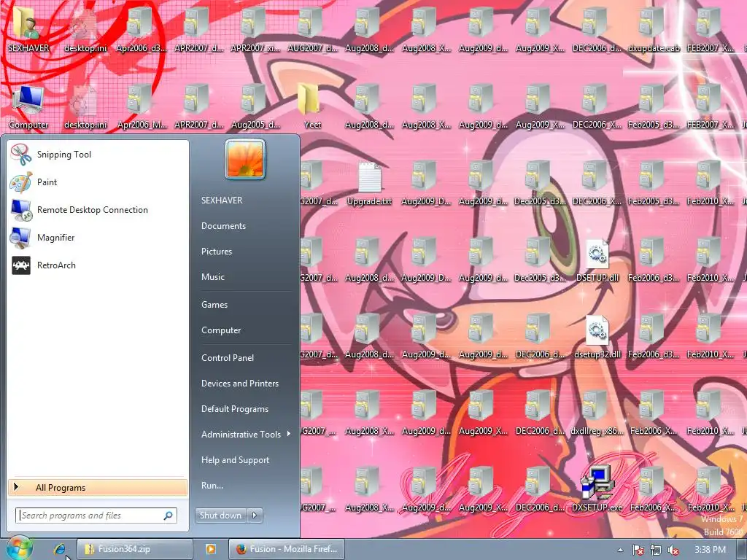747x560 pixels.
Task: Launch Paint from the Start menu
Action: coord(98,182)
